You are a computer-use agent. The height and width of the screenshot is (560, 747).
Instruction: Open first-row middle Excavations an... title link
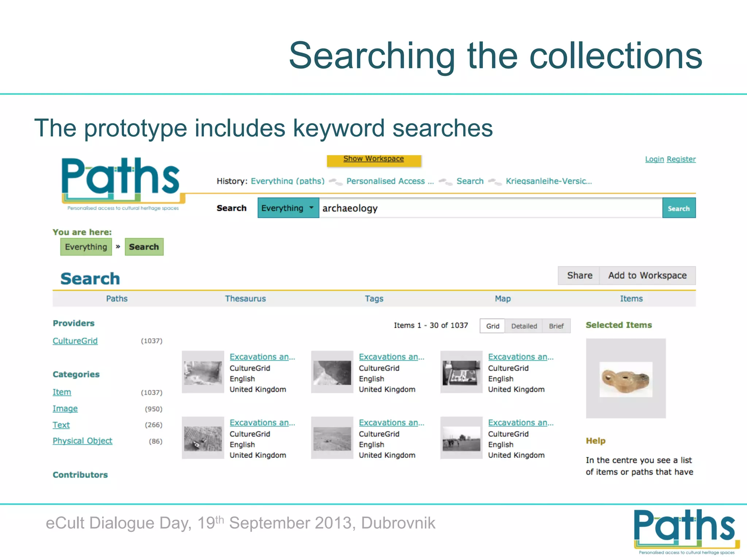click(392, 357)
